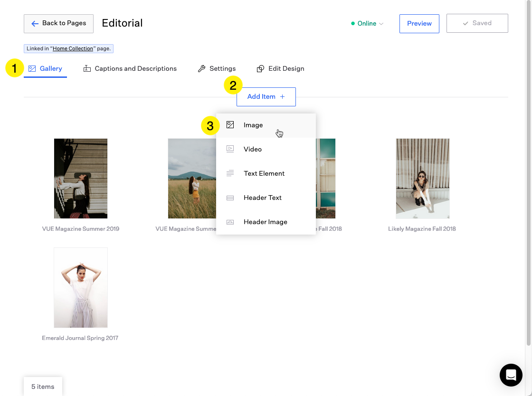The width and height of the screenshot is (532, 396).
Task: Click the Editorial page title
Action: click(122, 23)
